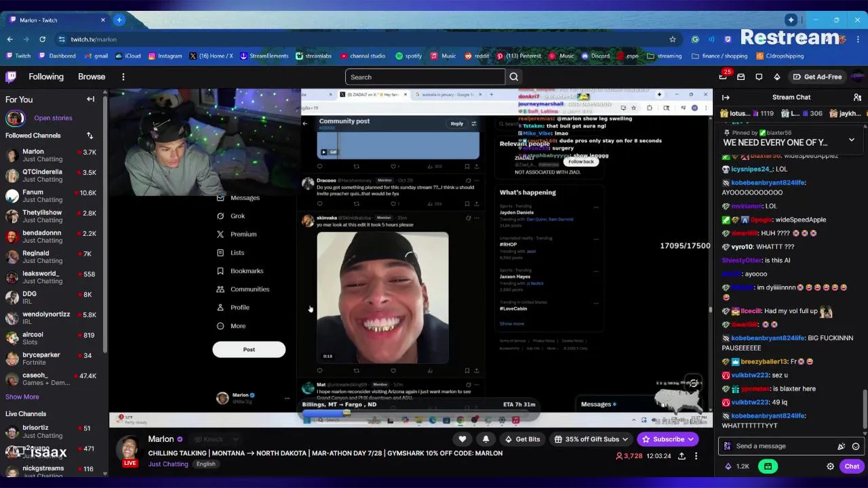Open DDG channel in sidebar

(x=53, y=298)
